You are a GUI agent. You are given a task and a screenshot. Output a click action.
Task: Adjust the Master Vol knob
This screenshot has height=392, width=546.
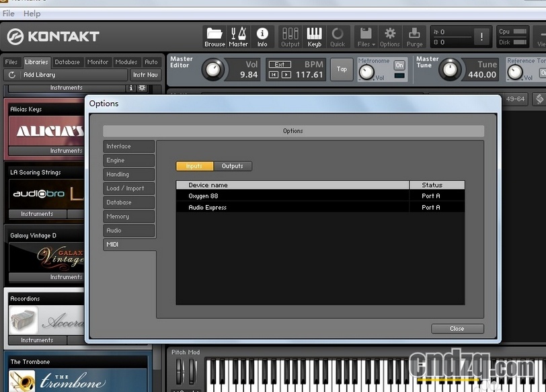tap(212, 69)
